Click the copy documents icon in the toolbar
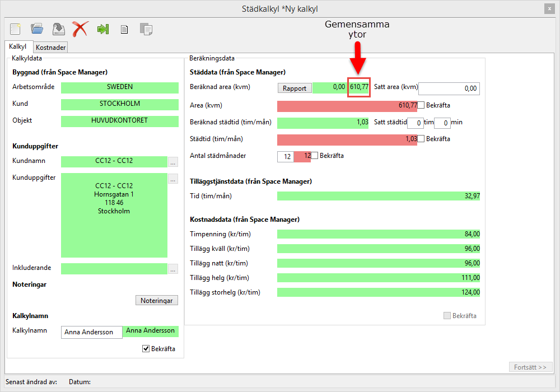Viewport: 560px width, 392px height. 146,29
